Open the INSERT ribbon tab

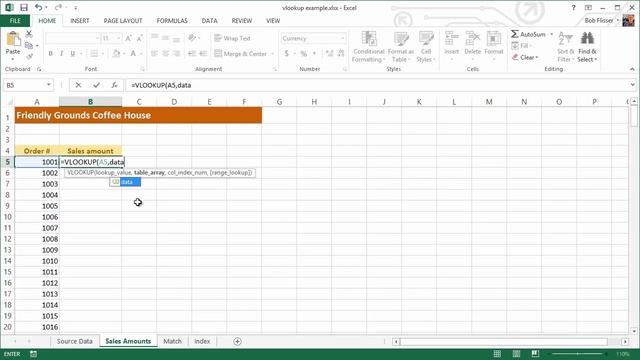click(80, 20)
